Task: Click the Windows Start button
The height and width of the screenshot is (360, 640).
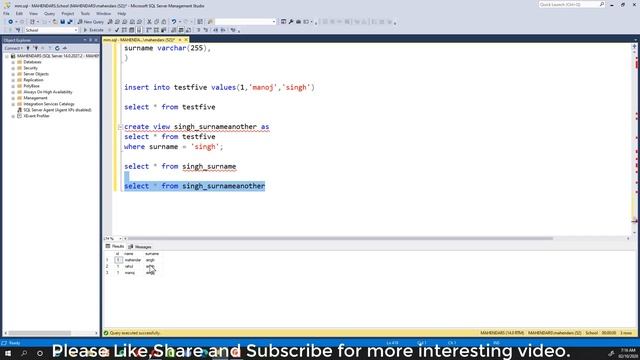Action: click(x=8, y=353)
